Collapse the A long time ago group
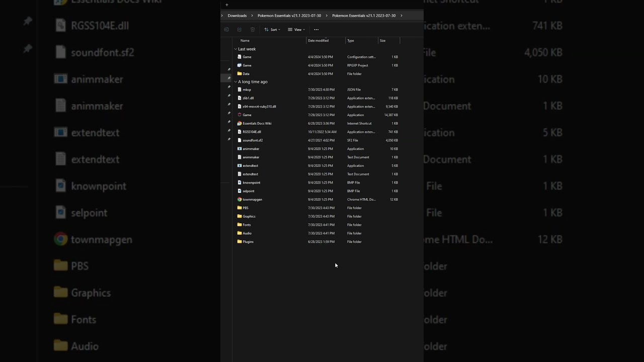 (235, 82)
